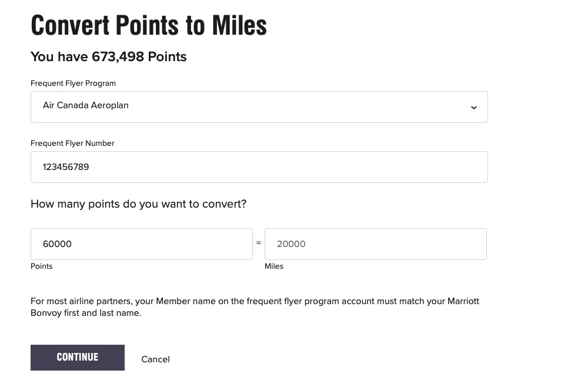Click the Miles input showing 20000
Image resolution: width=588 pixels, height=380 pixels.
click(x=375, y=244)
